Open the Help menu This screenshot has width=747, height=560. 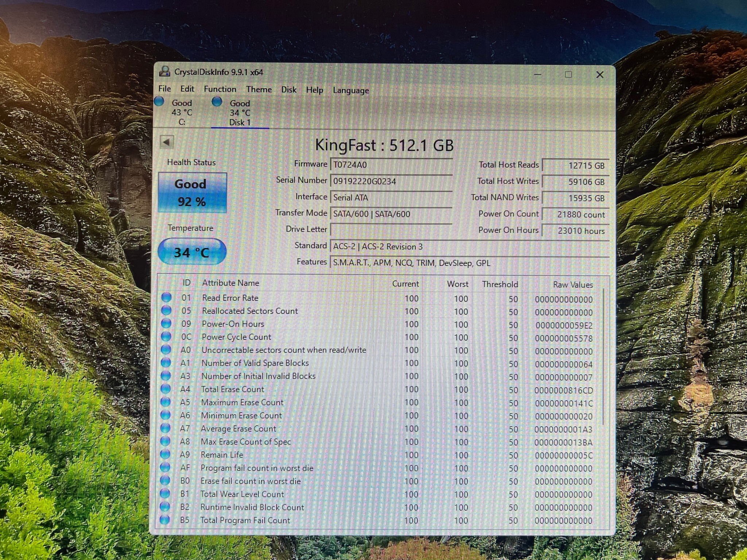coord(314,90)
